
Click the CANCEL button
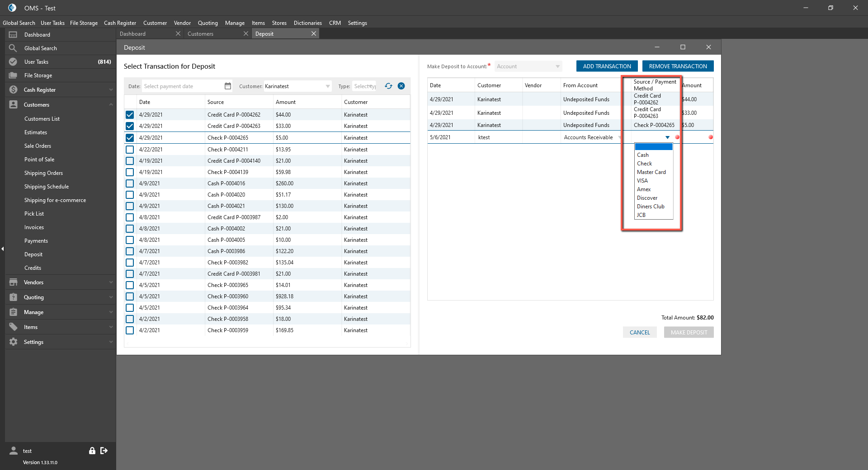pos(639,333)
